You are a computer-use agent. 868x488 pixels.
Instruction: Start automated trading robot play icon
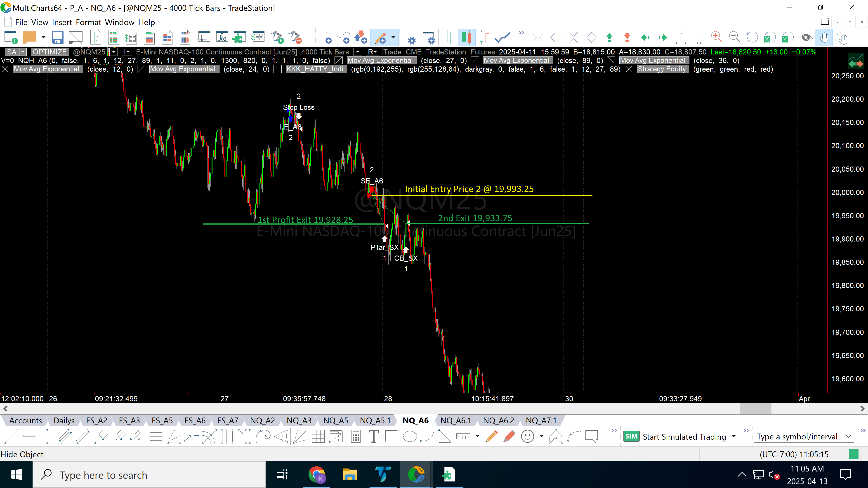(277, 37)
